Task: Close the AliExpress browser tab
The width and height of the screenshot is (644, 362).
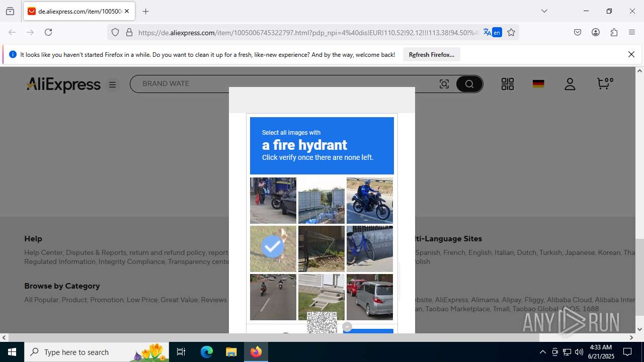Action: coord(127,11)
